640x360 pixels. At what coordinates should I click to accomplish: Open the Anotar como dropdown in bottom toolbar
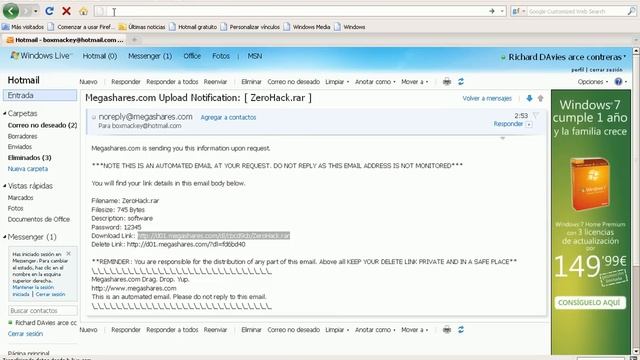point(375,330)
